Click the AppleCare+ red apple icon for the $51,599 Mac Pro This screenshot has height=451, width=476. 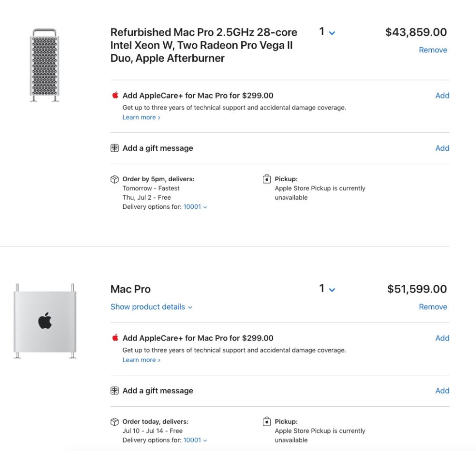click(x=115, y=338)
